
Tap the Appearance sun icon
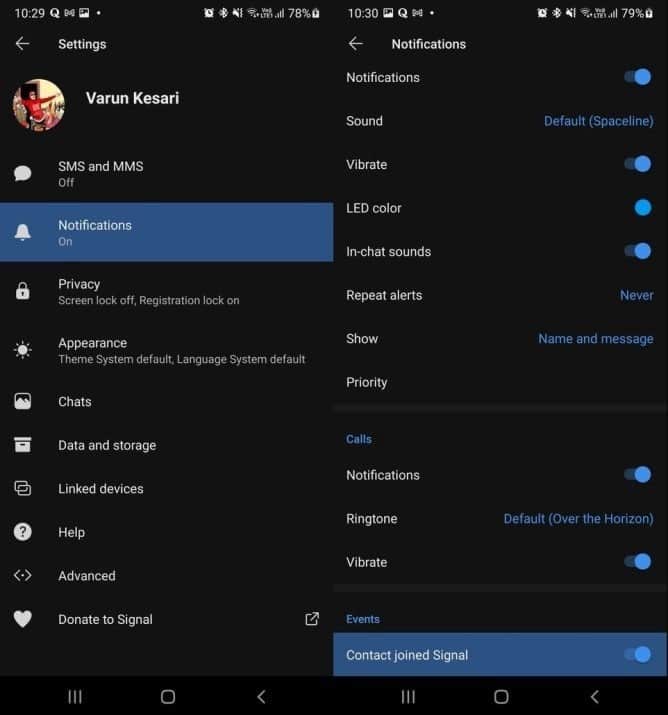pyautogui.click(x=22, y=350)
